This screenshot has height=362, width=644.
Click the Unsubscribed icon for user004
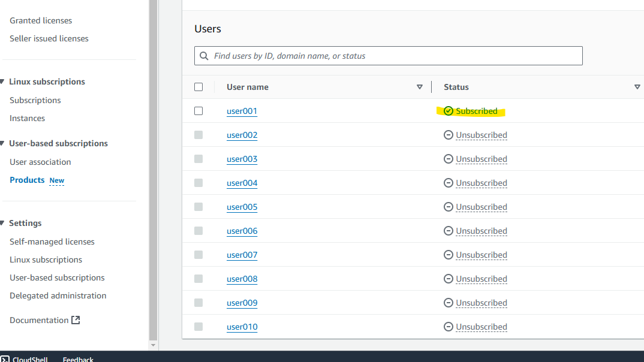click(x=448, y=183)
